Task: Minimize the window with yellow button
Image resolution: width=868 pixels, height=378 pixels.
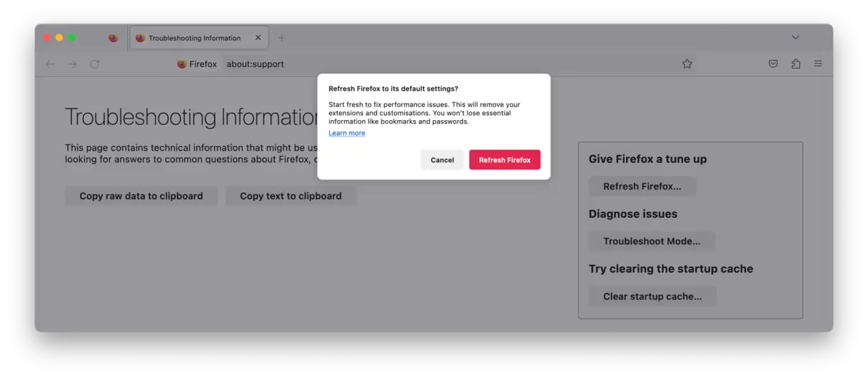Action: pyautogui.click(x=59, y=37)
